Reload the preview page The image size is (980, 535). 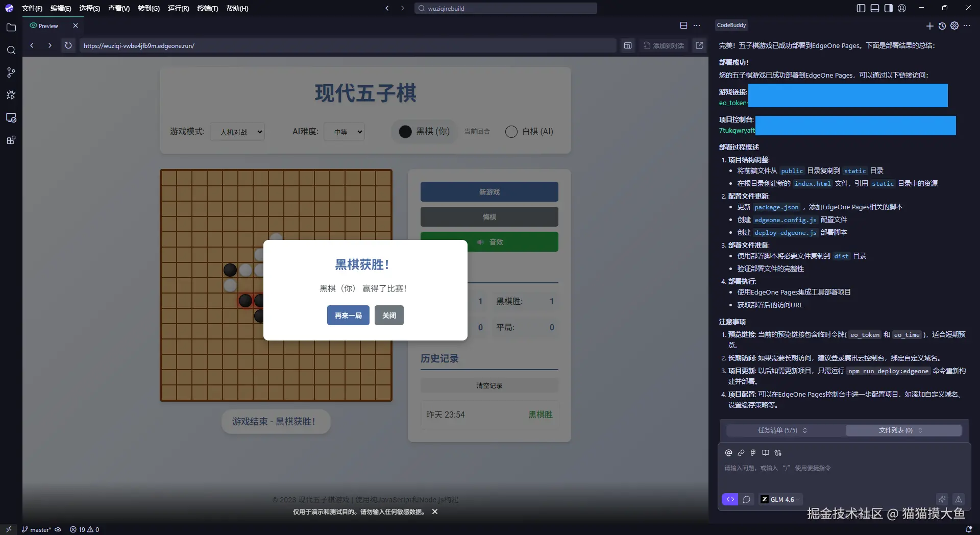(68, 45)
